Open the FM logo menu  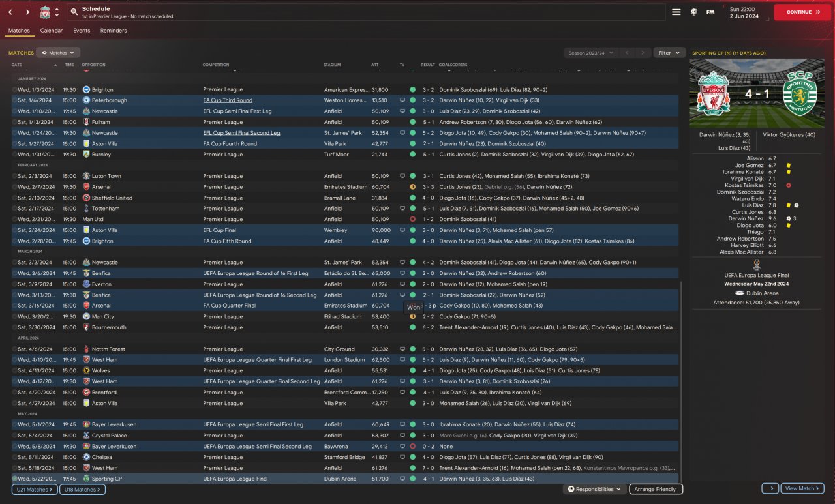click(710, 12)
